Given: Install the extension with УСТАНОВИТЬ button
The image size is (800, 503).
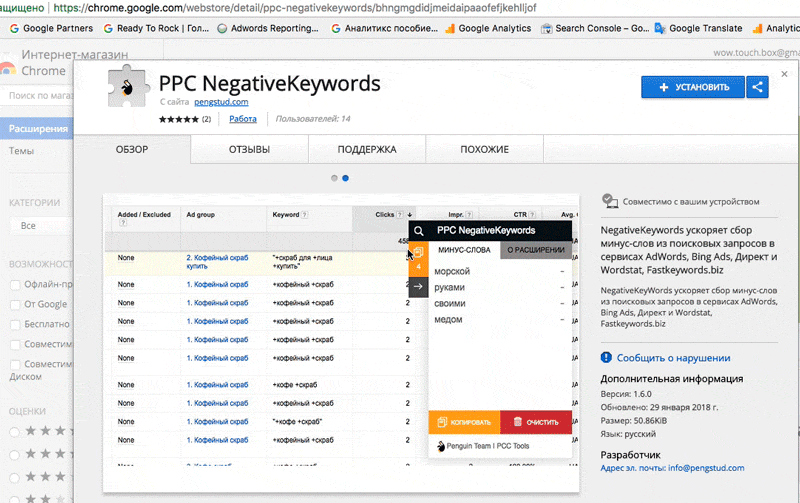Looking at the screenshot, I should 693,87.
